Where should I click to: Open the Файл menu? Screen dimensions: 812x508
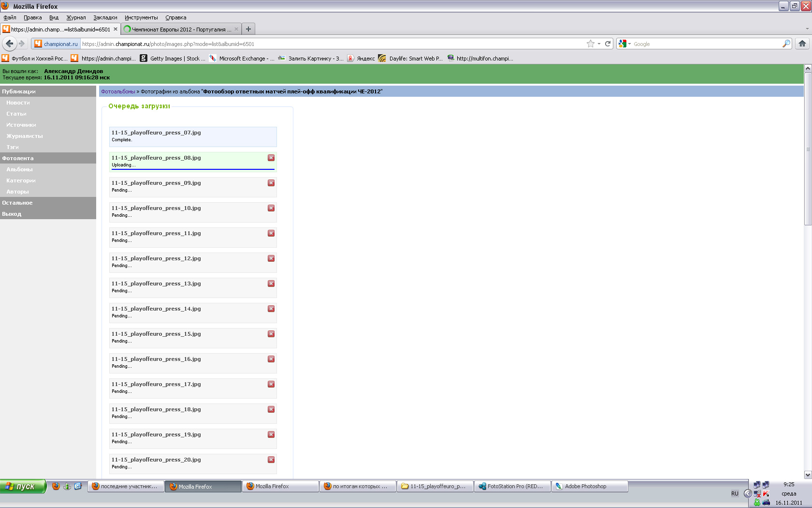point(10,17)
